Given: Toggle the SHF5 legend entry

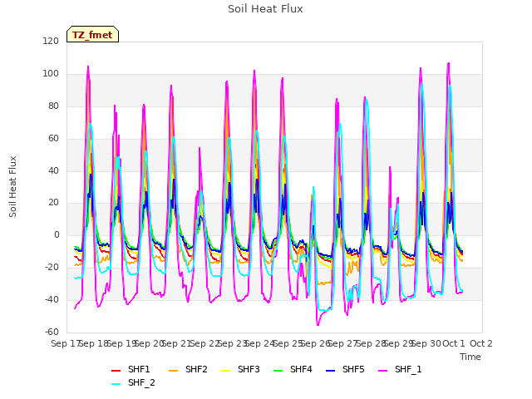Looking at the screenshot, I should 345,369.
